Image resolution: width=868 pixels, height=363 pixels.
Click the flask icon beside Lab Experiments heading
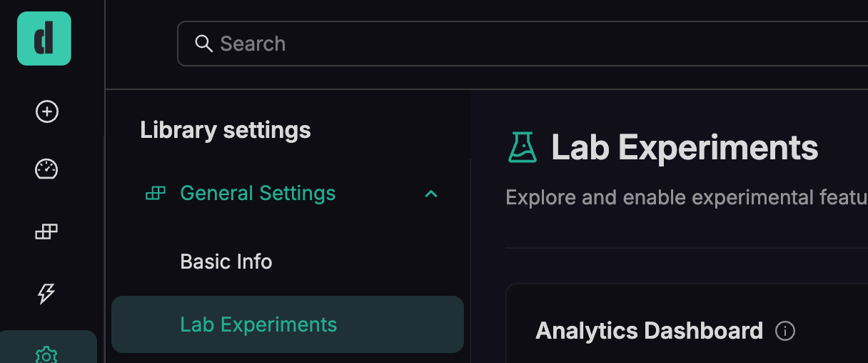[x=522, y=148]
